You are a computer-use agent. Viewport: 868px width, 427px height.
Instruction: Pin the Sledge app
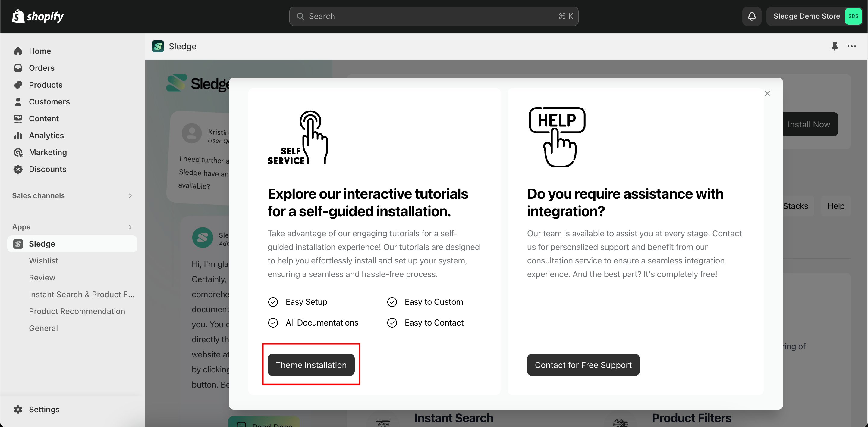coord(834,46)
